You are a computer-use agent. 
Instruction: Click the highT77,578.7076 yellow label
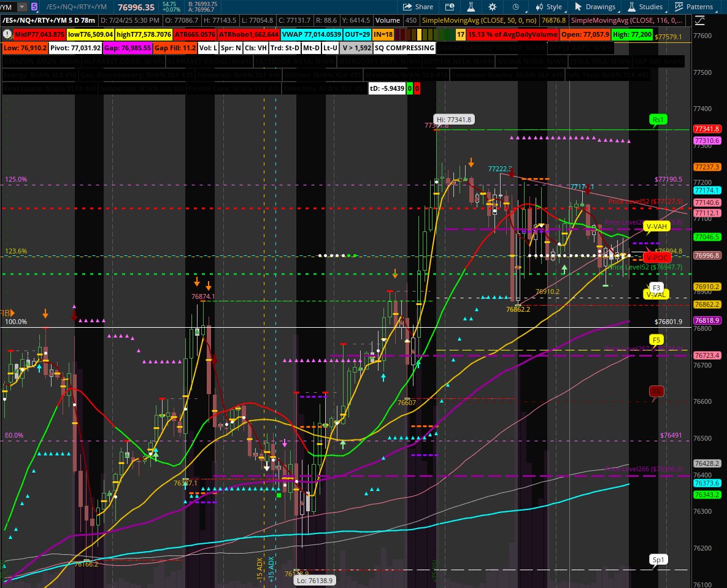click(144, 34)
